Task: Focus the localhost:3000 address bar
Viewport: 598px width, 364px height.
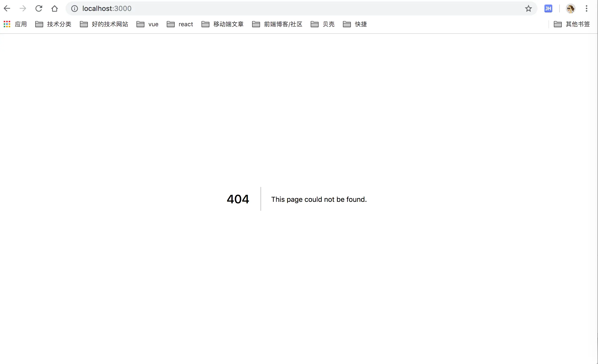Action: [x=298, y=9]
